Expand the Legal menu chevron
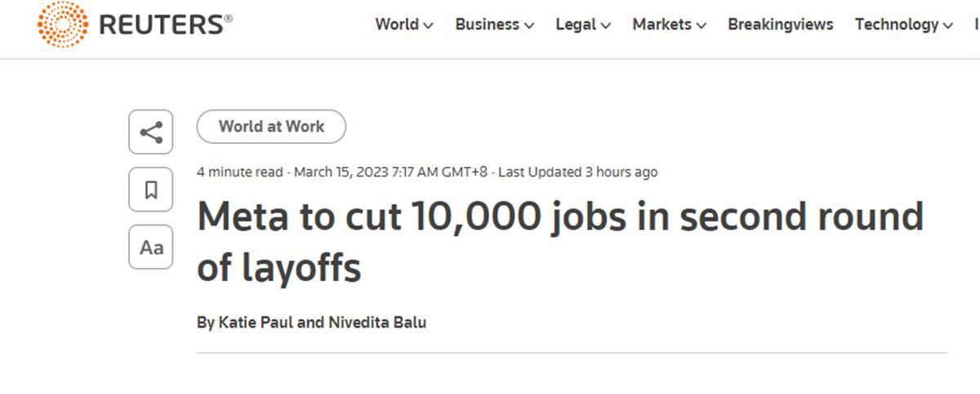 coord(606,25)
